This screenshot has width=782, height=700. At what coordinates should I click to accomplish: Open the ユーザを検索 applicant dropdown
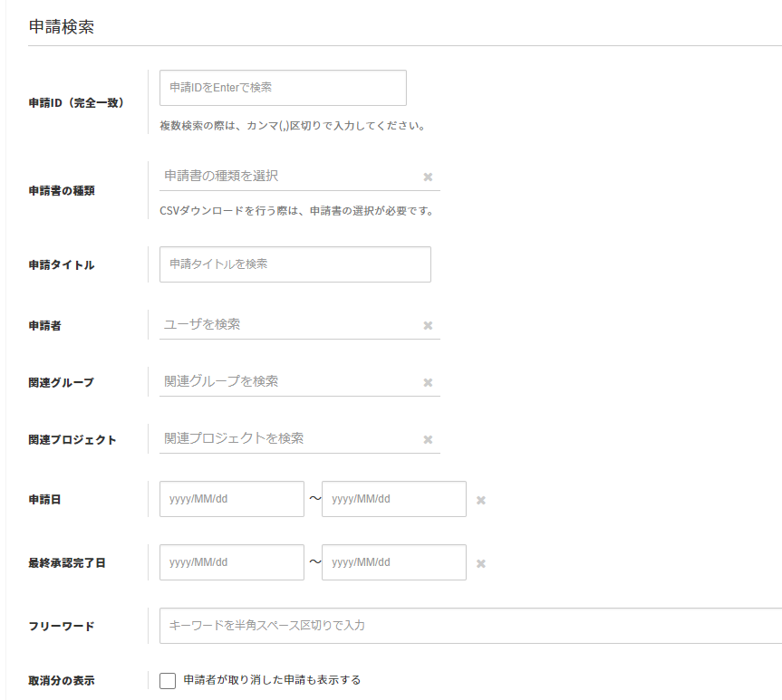(x=285, y=324)
